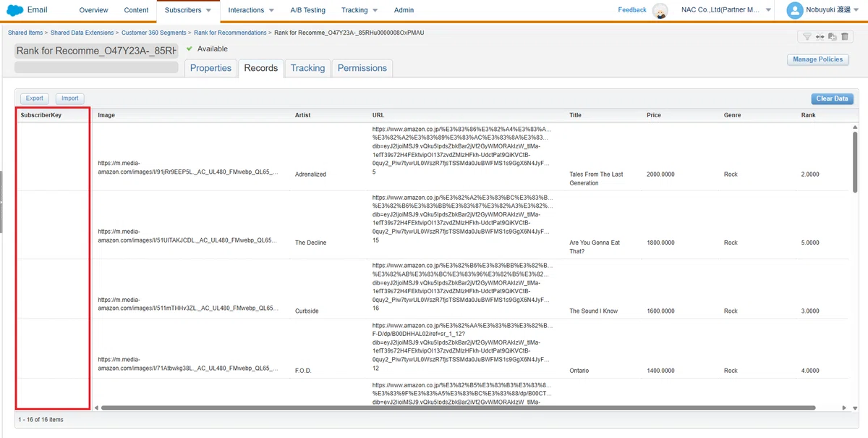Click the horizontal scrollbar right arrow
The height and width of the screenshot is (438, 868).
(x=844, y=408)
